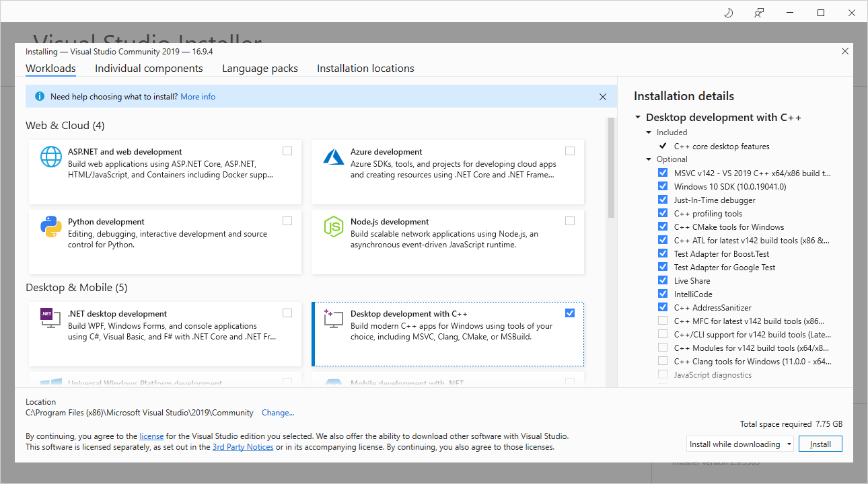The image size is (868, 484).
Task: Uncheck C++ AddressSanitizer component
Action: click(663, 307)
